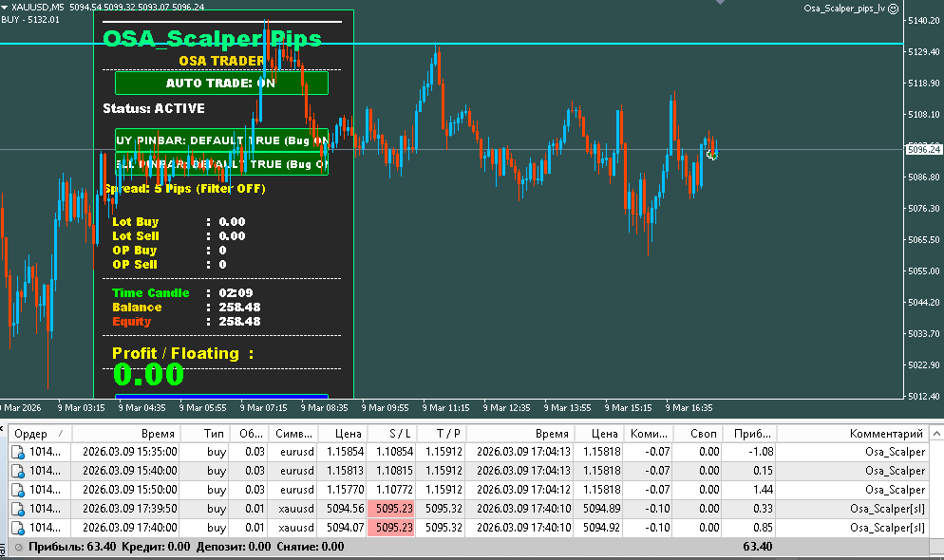Click the BUY - 5132.01 label
The image size is (944, 560).
[x=30, y=19]
